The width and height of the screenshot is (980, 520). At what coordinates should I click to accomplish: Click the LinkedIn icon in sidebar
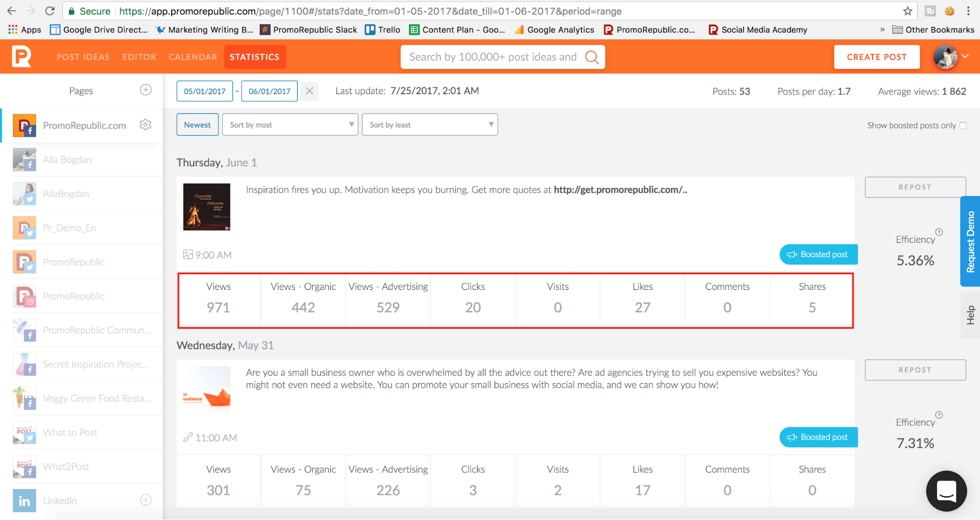[25, 500]
